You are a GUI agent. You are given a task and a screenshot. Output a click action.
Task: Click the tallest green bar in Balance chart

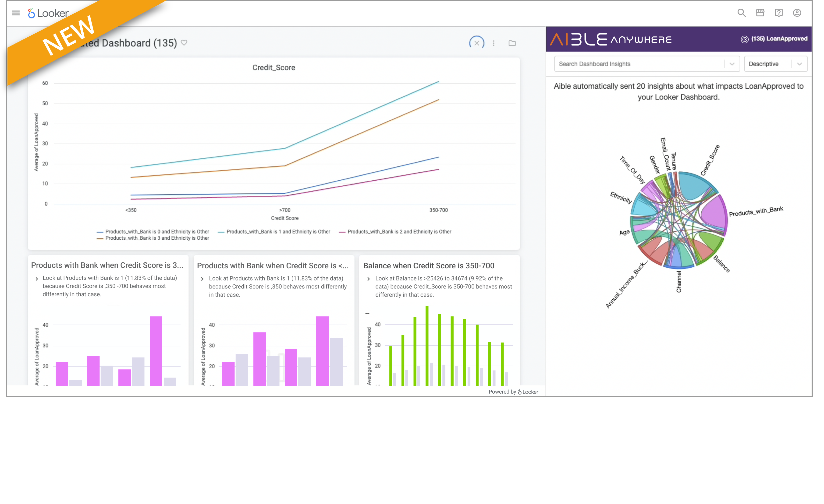427,346
